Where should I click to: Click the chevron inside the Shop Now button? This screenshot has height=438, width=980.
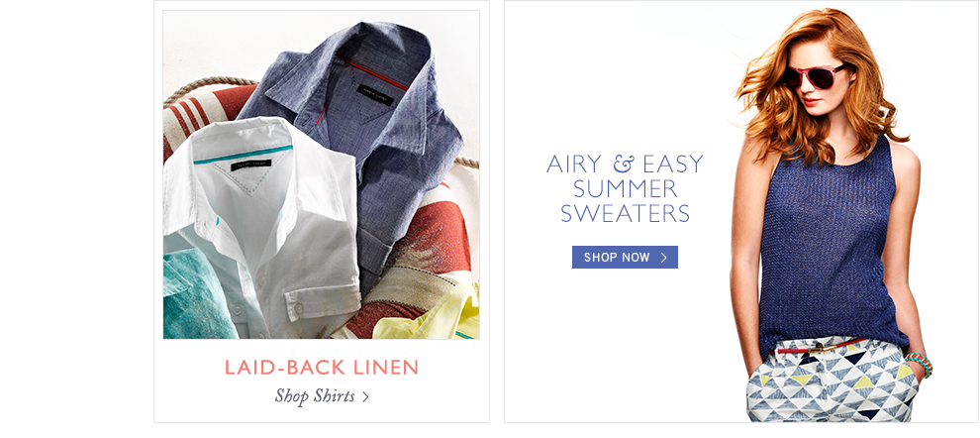click(664, 258)
